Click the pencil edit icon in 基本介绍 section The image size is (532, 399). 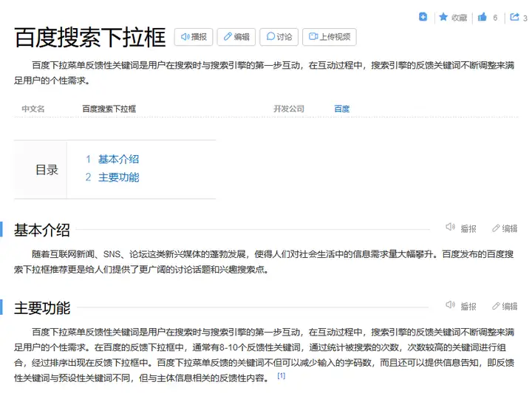(x=496, y=228)
